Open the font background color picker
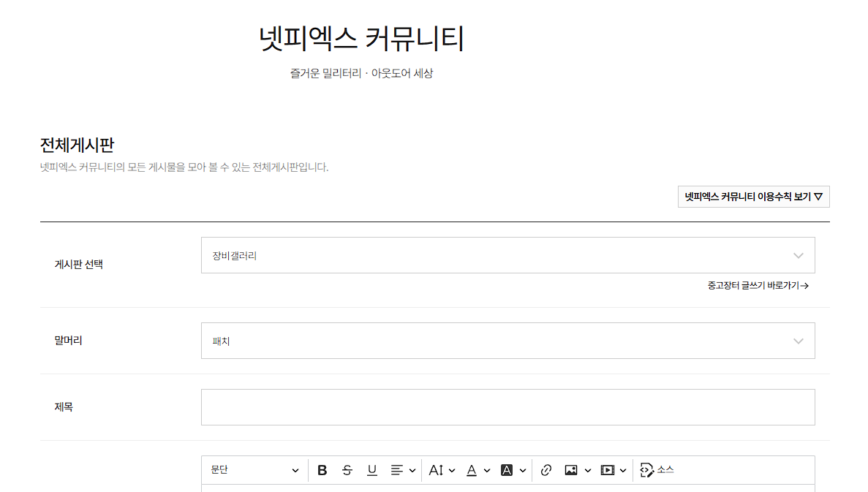Viewport: 868px width, 492px height. 513,470
